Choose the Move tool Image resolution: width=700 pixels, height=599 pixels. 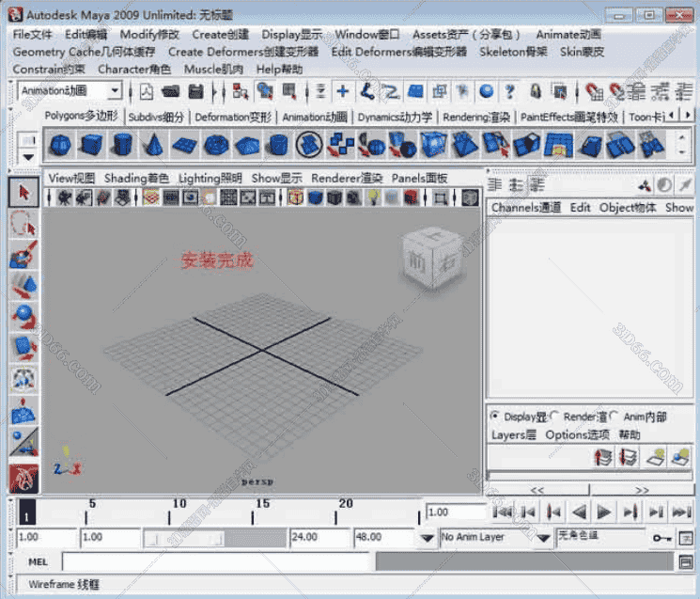23,286
